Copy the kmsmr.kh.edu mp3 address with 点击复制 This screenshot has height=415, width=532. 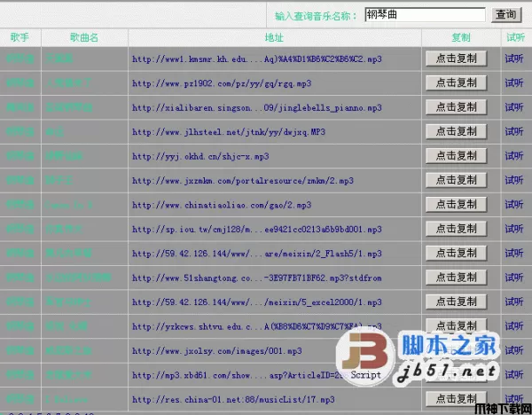click(x=457, y=59)
